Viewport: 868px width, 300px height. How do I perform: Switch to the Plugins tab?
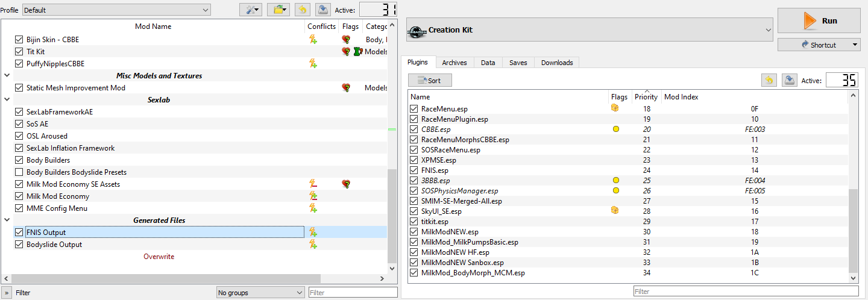418,63
